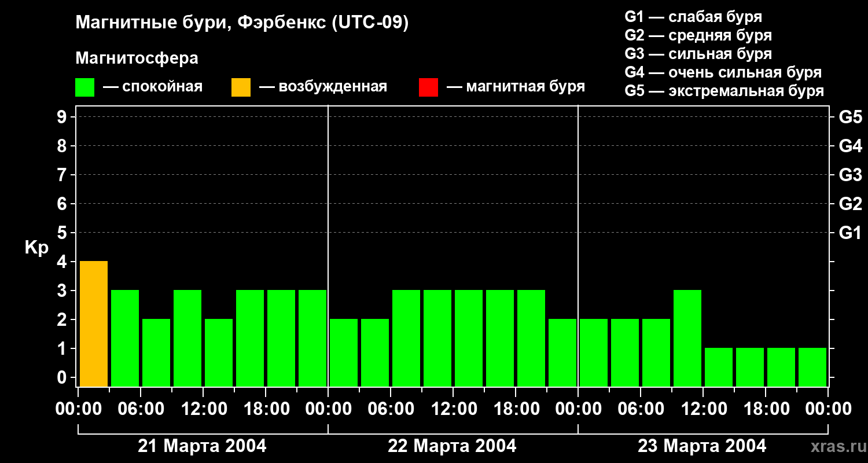Select the 12:00 Kp 1 bar on 23 March

[719, 368]
